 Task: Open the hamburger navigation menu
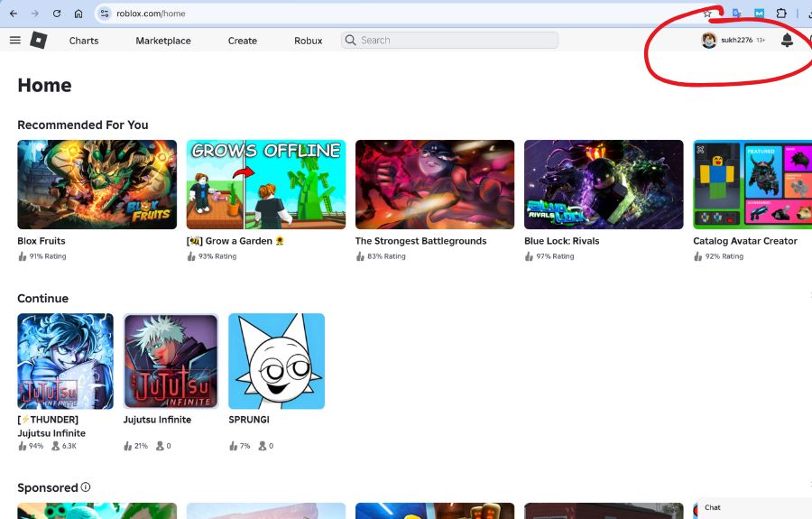pos(15,40)
